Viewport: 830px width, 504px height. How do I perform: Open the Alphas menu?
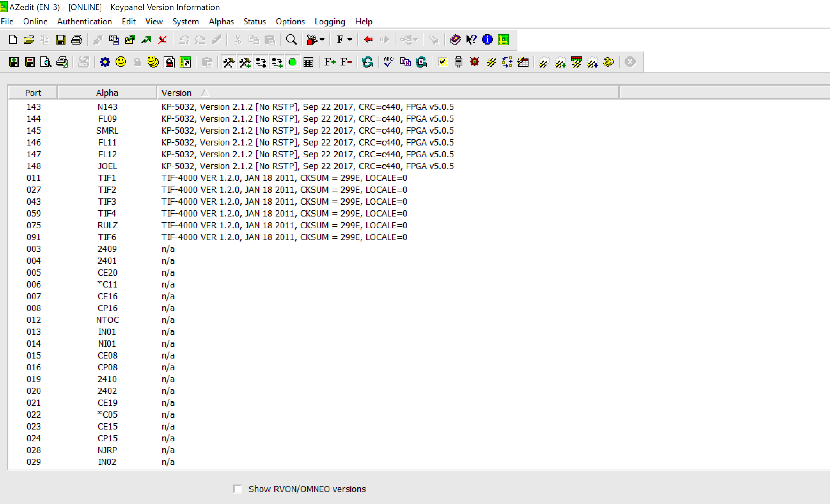[221, 22]
